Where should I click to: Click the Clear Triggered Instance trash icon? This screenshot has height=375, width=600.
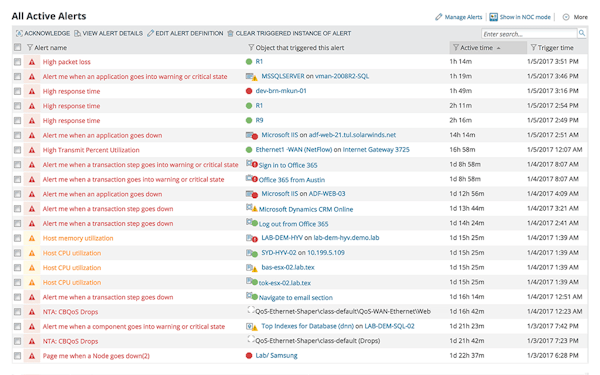pyautogui.click(x=230, y=34)
